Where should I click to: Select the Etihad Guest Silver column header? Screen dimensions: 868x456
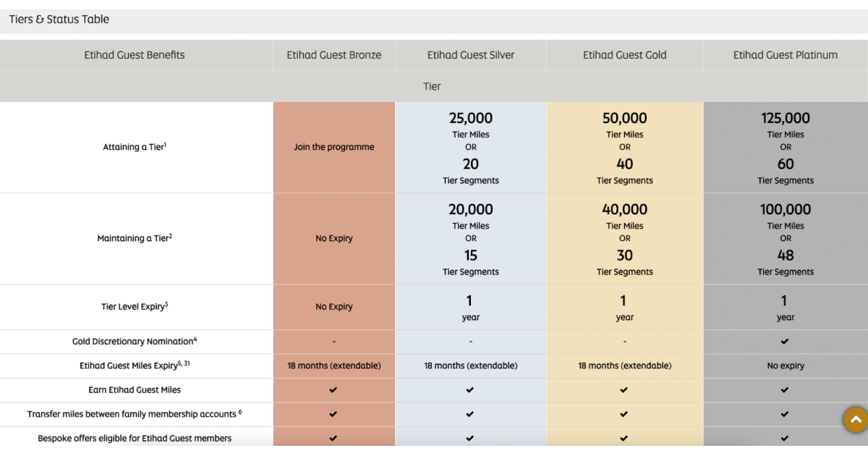tap(470, 55)
